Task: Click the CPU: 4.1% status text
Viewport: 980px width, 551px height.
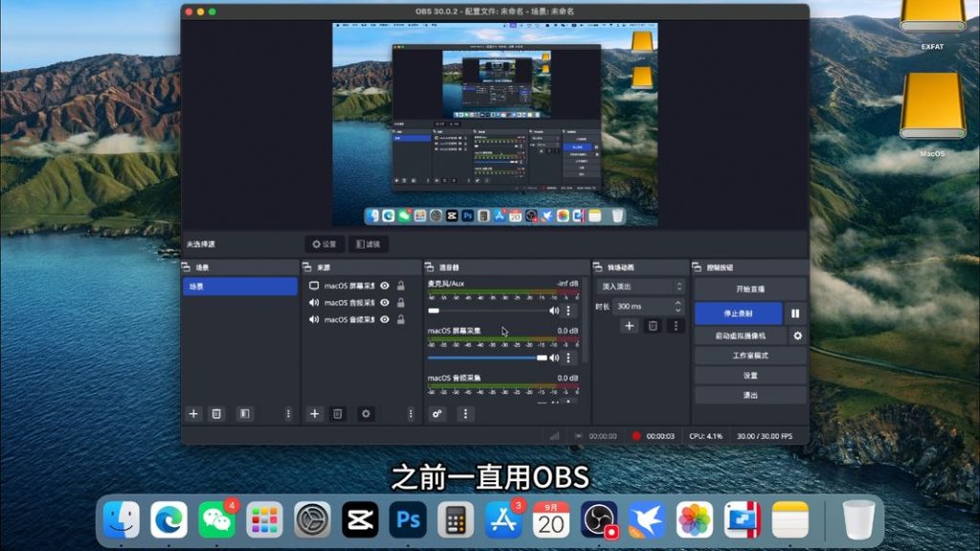Action: tap(705, 436)
